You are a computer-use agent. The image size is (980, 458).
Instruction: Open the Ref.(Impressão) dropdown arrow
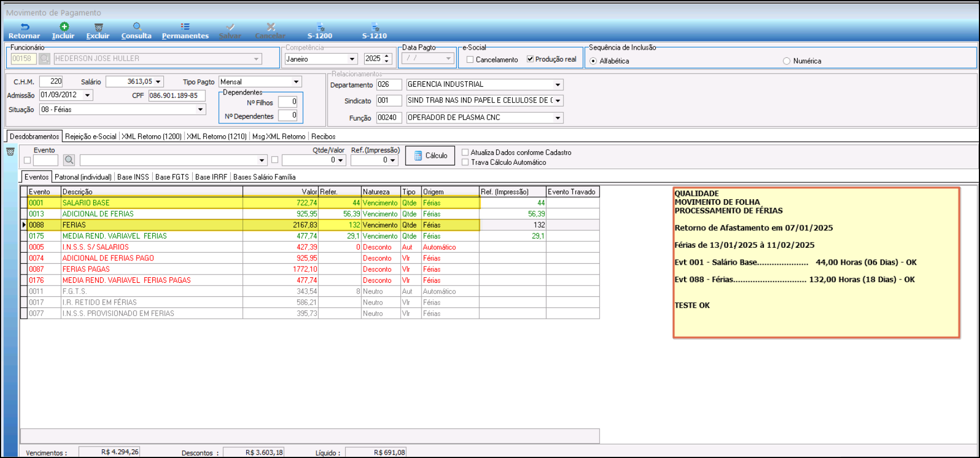click(392, 160)
